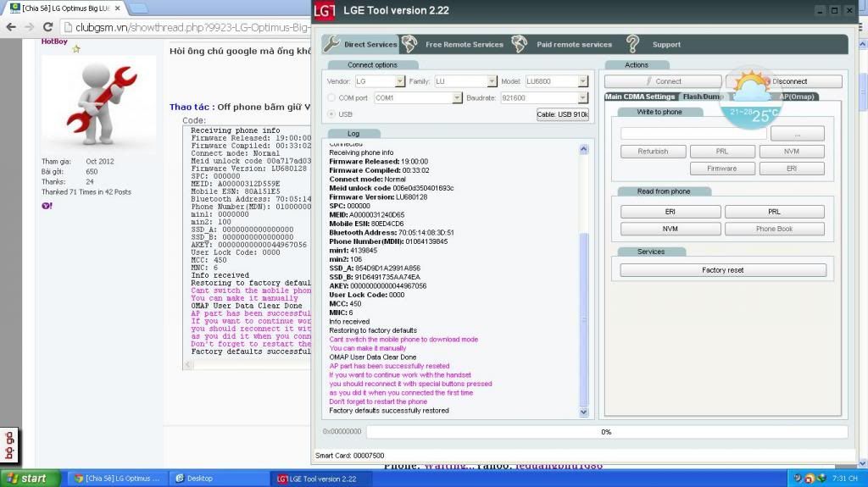Click the Refurbish button
Viewport: 868px width, 487px height.
pos(654,151)
